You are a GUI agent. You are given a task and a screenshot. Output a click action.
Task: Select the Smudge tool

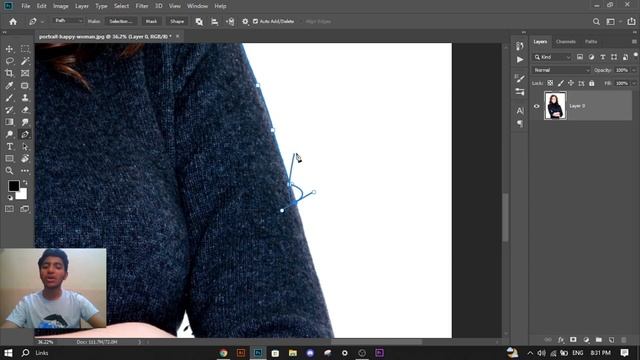(25, 122)
